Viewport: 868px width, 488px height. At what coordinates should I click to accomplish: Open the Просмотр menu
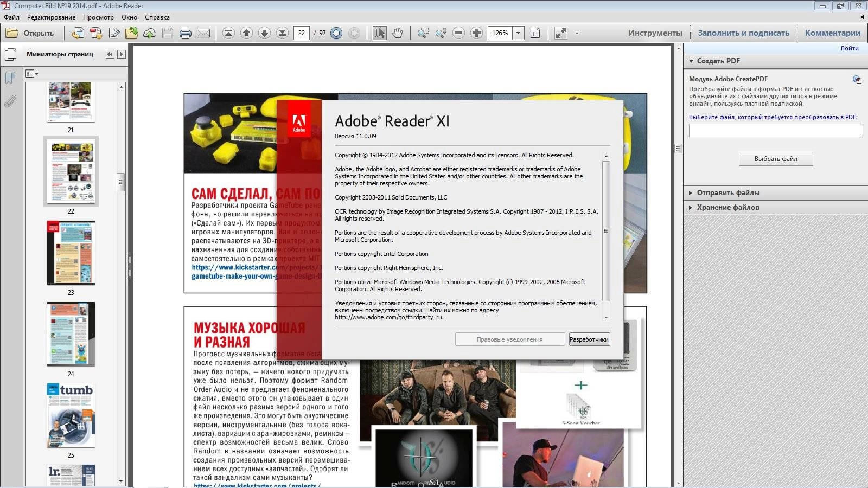(98, 17)
